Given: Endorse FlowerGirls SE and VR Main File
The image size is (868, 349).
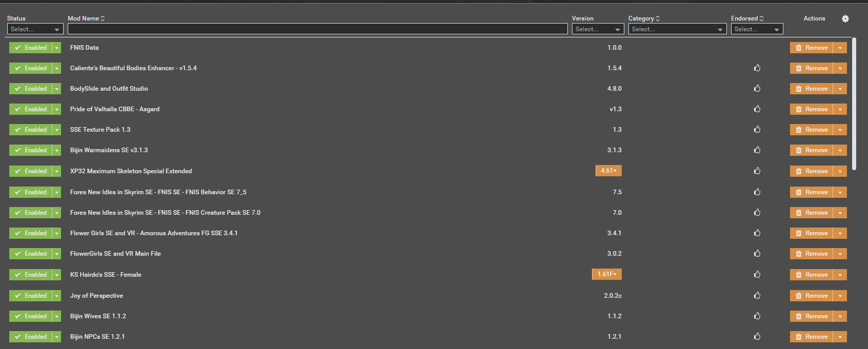Looking at the screenshot, I should (757, 253).
